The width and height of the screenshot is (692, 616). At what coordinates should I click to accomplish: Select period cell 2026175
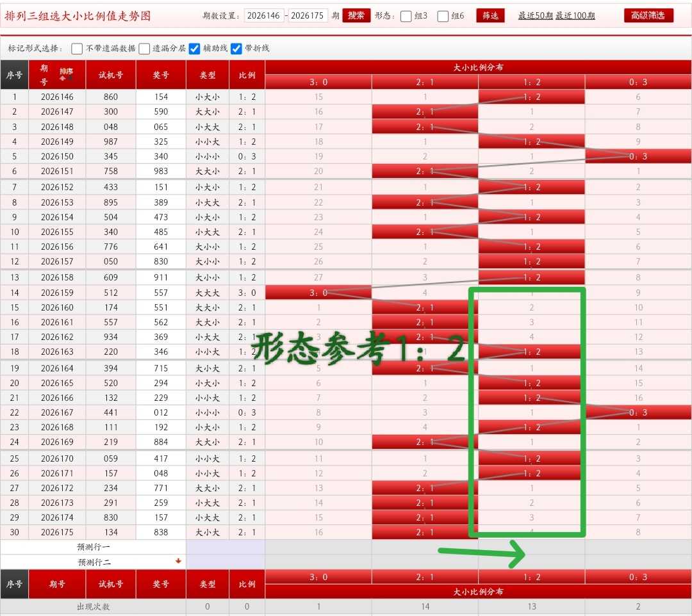click(57, 532)
